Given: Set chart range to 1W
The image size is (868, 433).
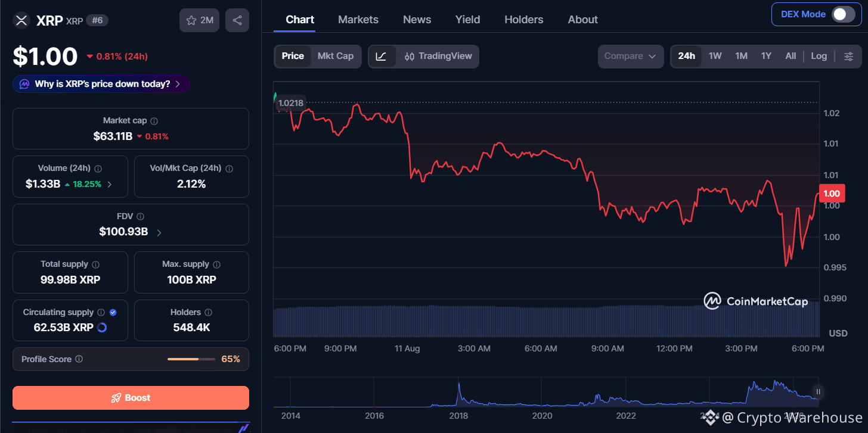Looking at the screenshot, I should [715, 56].
